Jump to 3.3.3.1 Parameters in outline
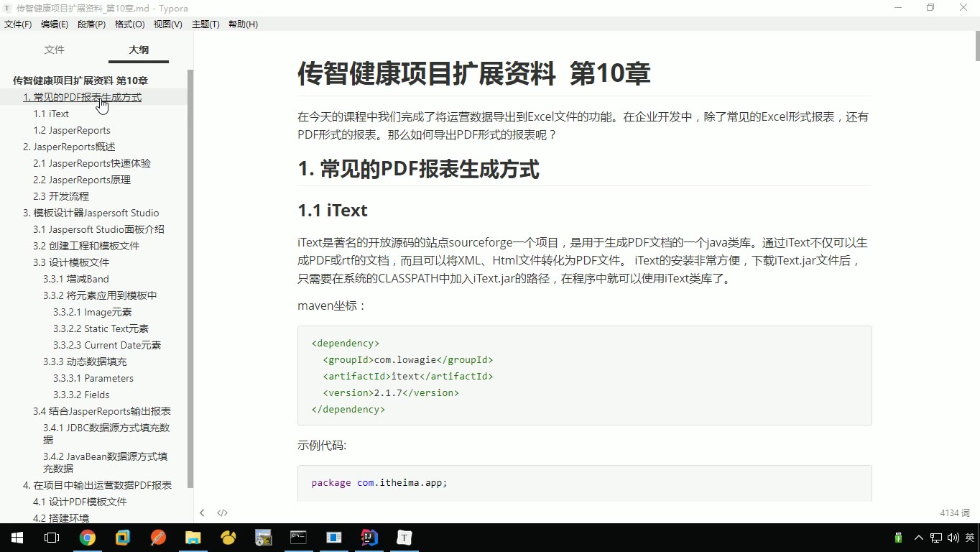 [x=93, y=378]
